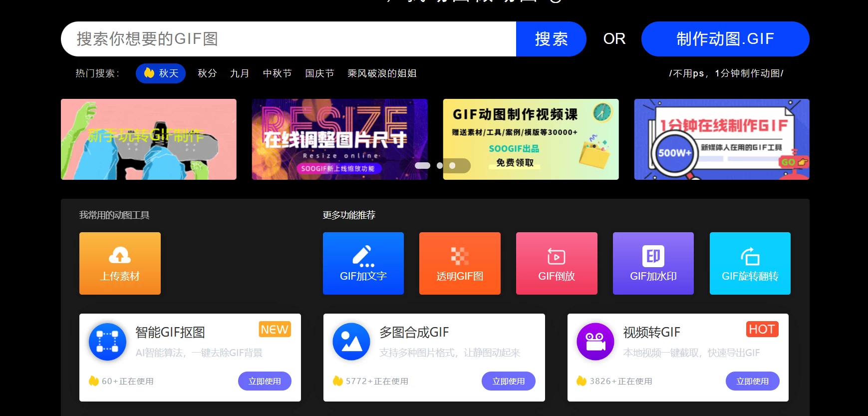Click the 视频转GIF camera icon
The height and width of the screenshot is (416, 868).
click(x=595, y=342)
